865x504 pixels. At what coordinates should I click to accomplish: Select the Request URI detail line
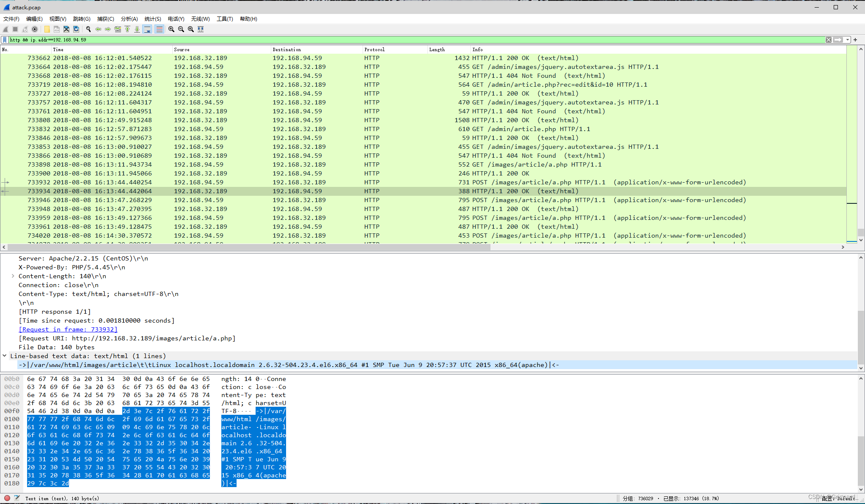coord(127,338)
